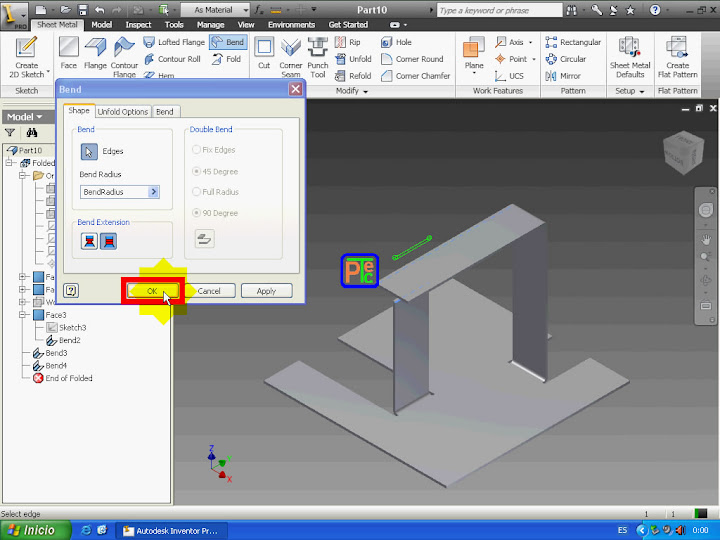
Task: Open BendRadius field arrow menu
Action: coord(154,192)
